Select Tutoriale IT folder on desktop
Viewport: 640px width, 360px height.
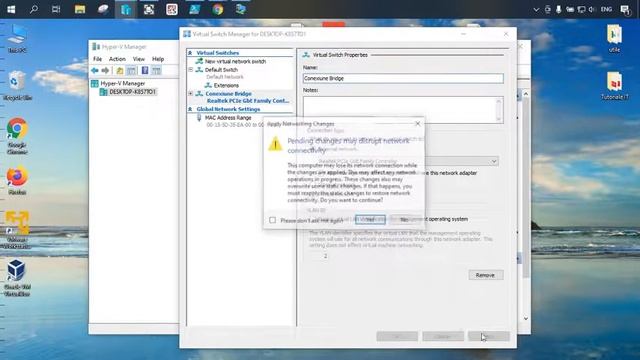(x=615, y=86)
